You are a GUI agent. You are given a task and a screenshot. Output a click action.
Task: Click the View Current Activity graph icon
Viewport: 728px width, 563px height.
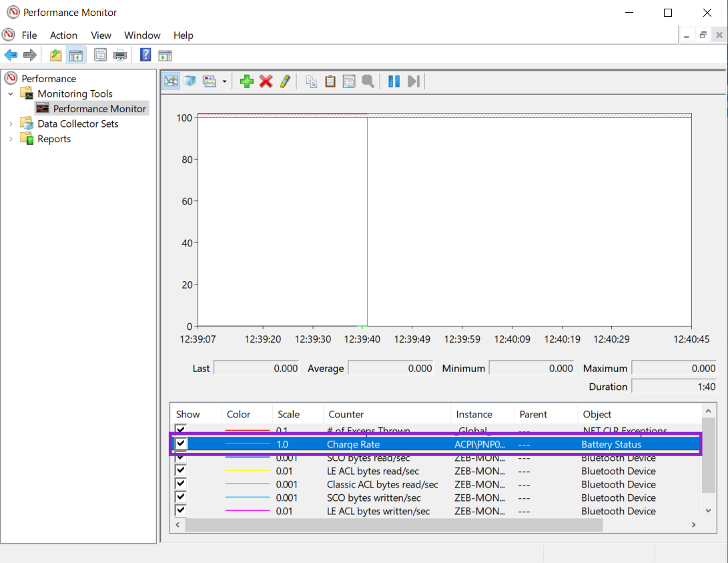point(171,81)
